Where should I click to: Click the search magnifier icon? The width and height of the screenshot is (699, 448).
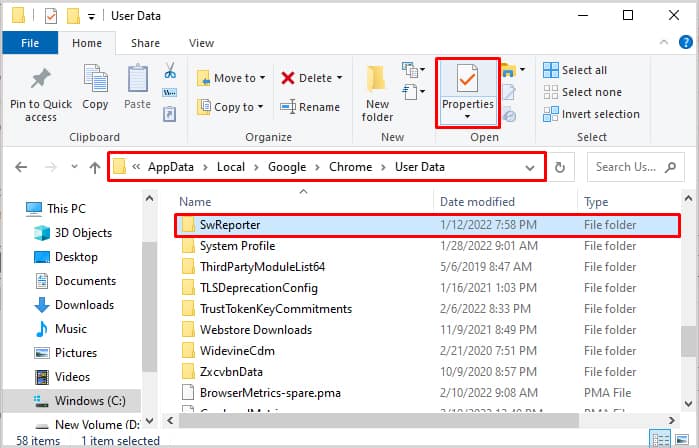click(670, 167)
